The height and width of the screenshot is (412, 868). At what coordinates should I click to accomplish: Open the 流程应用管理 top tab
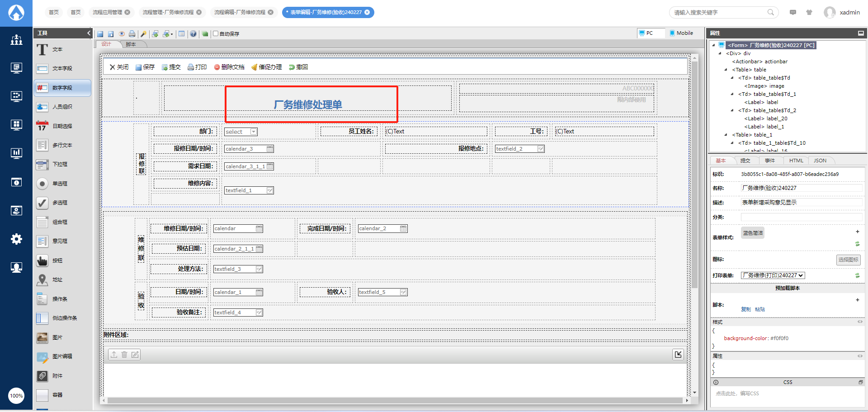pyautogui.click(x=111, y=12)
